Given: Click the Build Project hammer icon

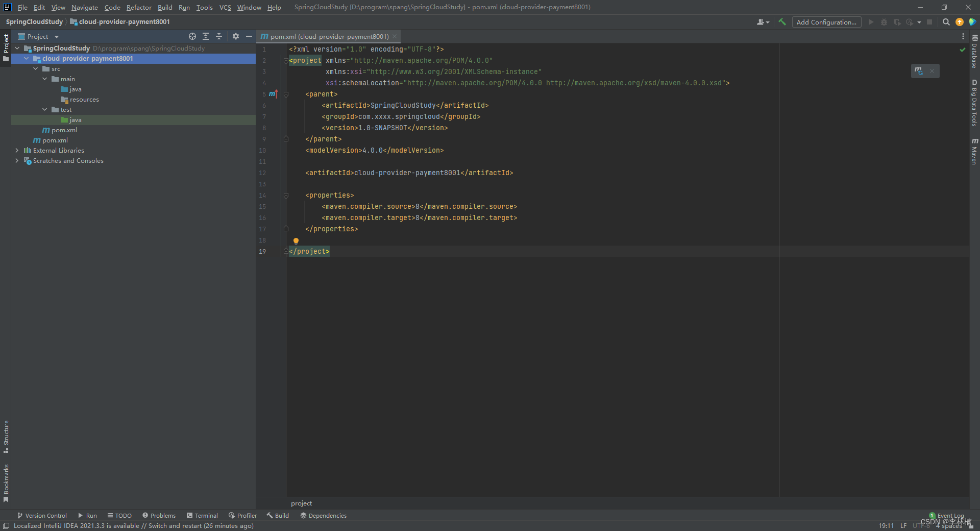Looking at the screenshot, I should [782, 22].
